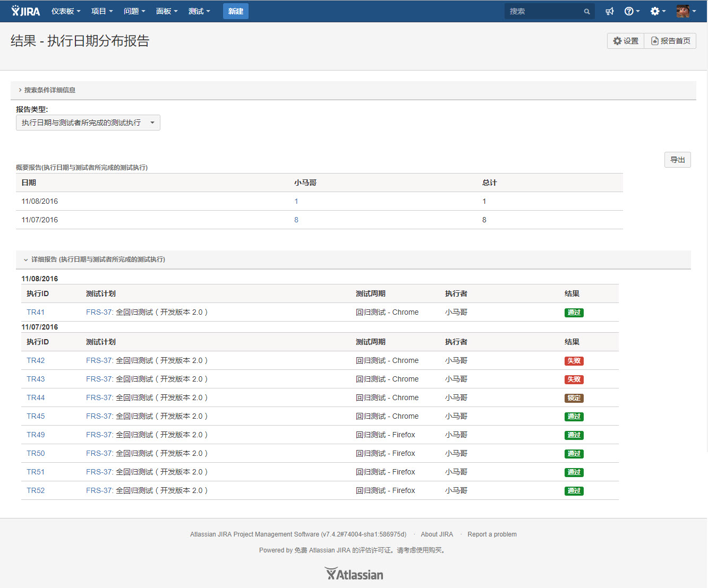Click the 总计 column header
Viewport: 708px width, 588px height.
[x=489, y=183]
